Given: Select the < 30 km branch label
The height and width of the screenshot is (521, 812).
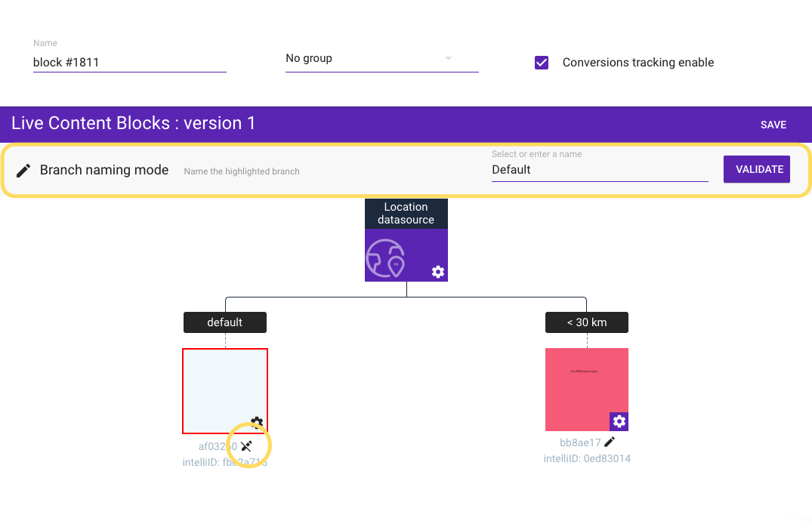Looking at the screenshot, I should [x=587, y=322].
